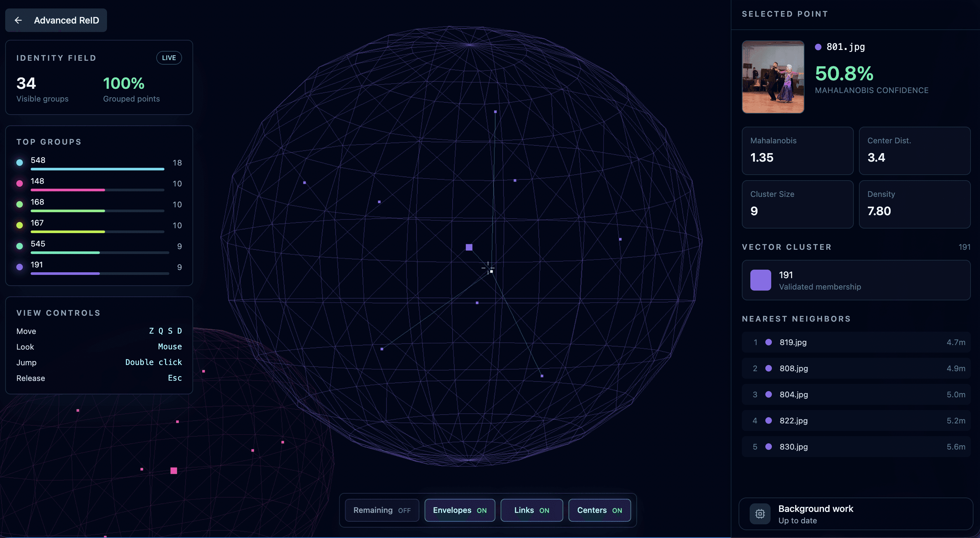Turn off the Links toggle
Image resolution: width=980 pixels, height=538 pixels.
[x=531, y=510]
